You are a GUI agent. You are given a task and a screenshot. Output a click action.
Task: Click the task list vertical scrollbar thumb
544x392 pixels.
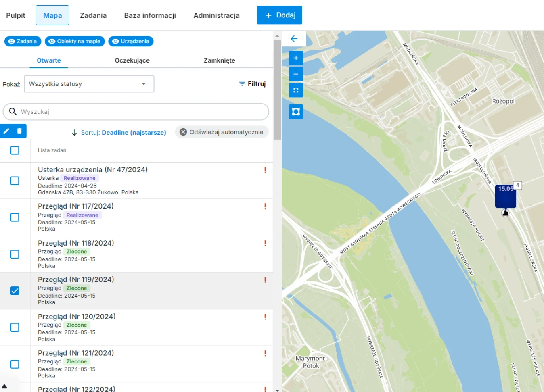[277, 90]
